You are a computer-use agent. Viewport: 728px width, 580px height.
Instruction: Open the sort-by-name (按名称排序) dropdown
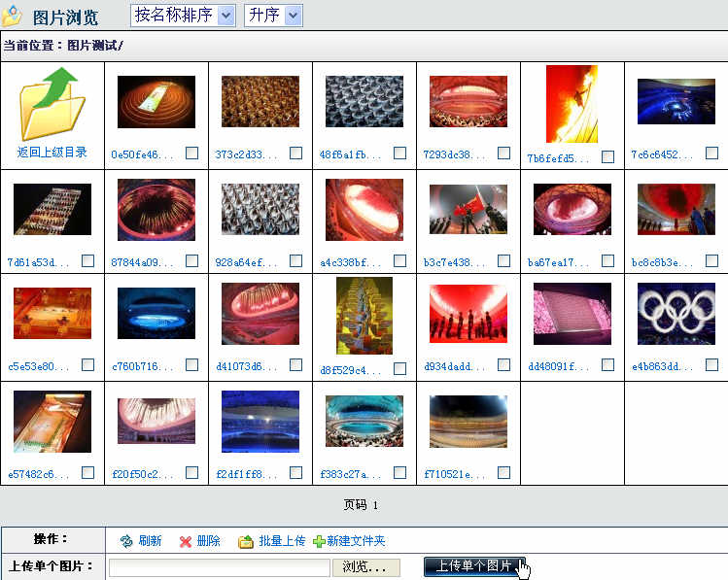[183, 15]
